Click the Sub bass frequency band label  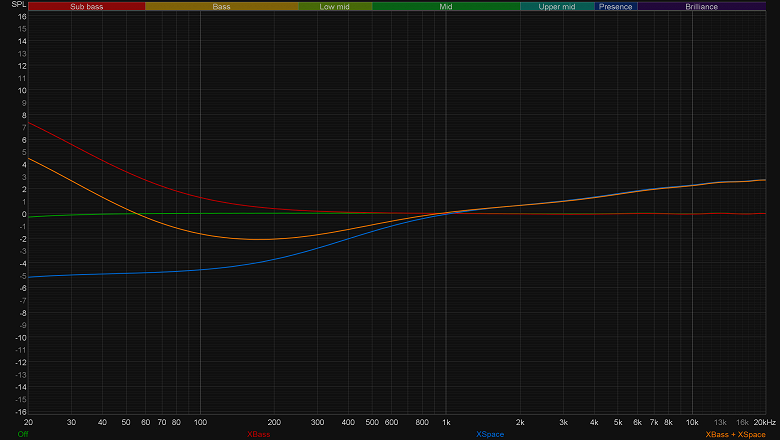coord(87,6)
